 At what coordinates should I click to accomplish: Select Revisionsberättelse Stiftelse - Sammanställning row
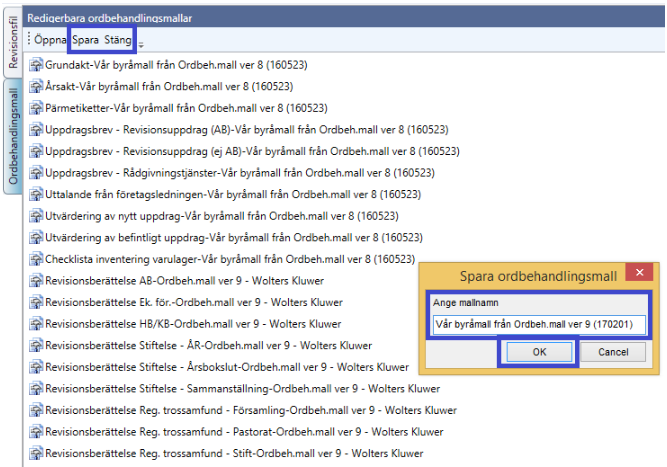242,389
